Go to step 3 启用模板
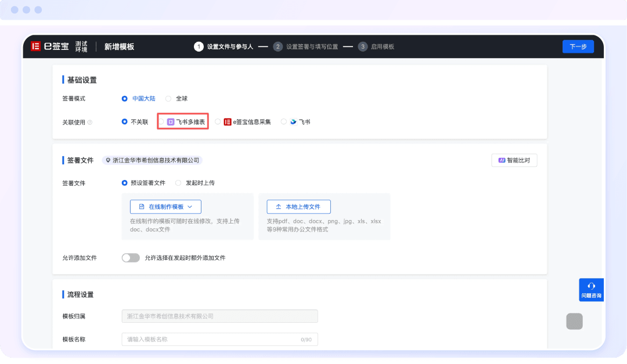The height and width of the screenshot is (364, 627). click(x=376, y=47)
